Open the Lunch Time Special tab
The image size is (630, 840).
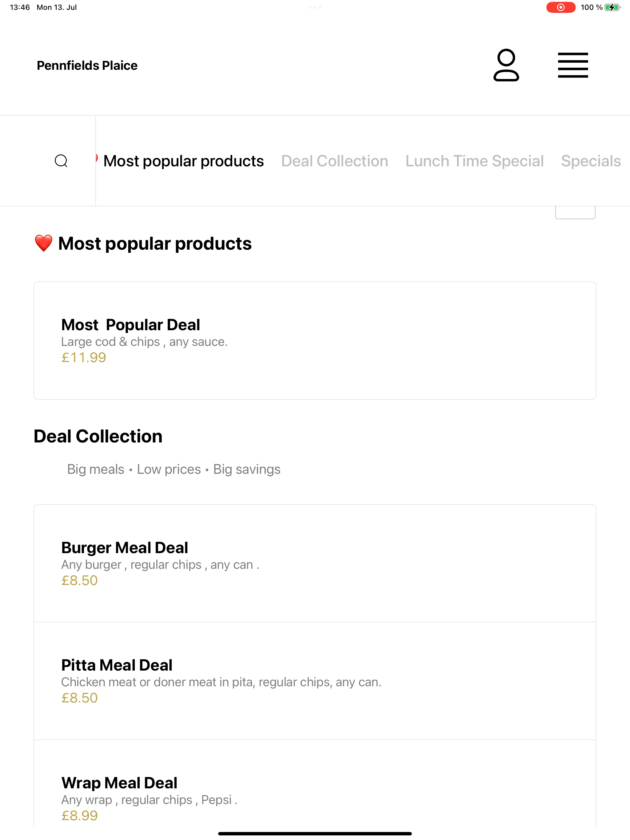(x=474, y=161)
